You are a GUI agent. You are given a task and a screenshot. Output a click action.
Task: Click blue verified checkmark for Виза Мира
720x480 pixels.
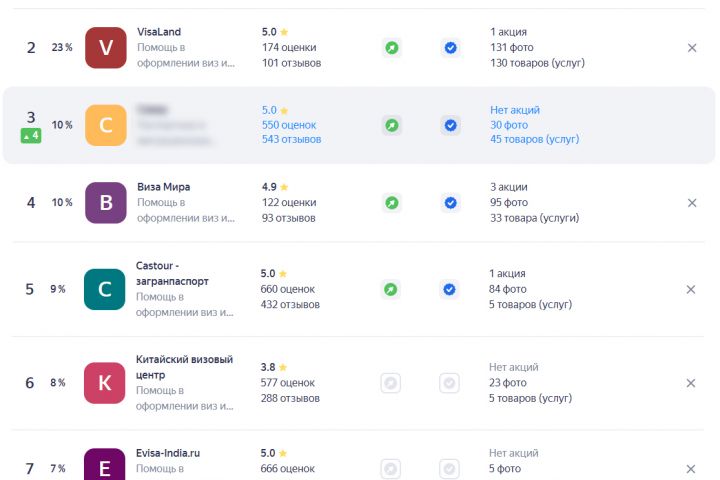[x=450, y=203]
